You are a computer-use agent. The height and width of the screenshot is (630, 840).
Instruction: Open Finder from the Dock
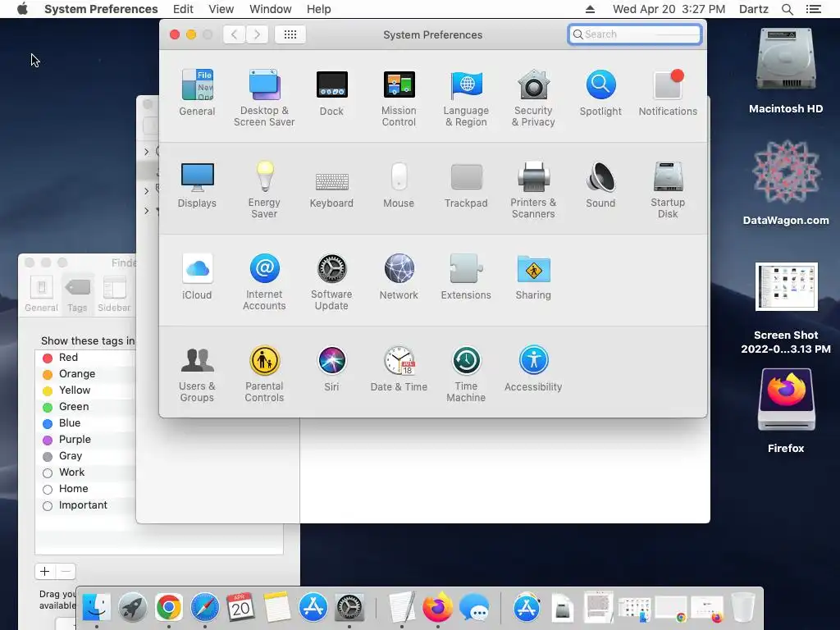coord(97,608)
